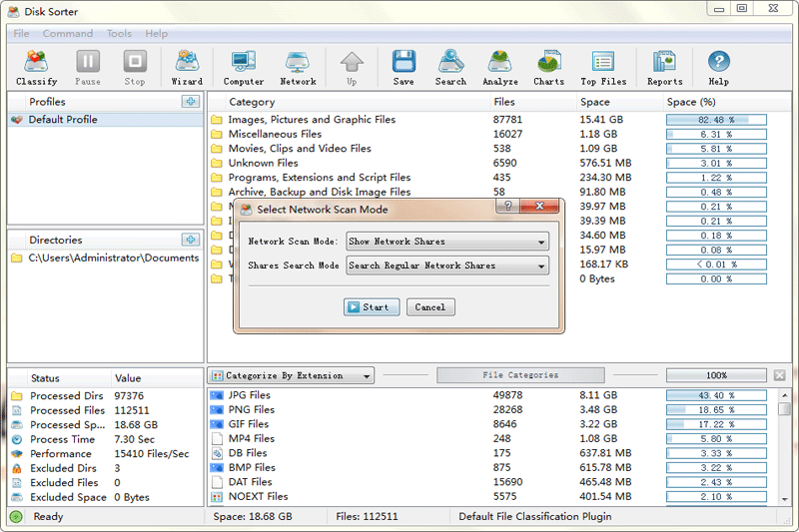Viewport: 799px width, 532px height.
Task: Open the Command menu
Action: coord(68,34)
